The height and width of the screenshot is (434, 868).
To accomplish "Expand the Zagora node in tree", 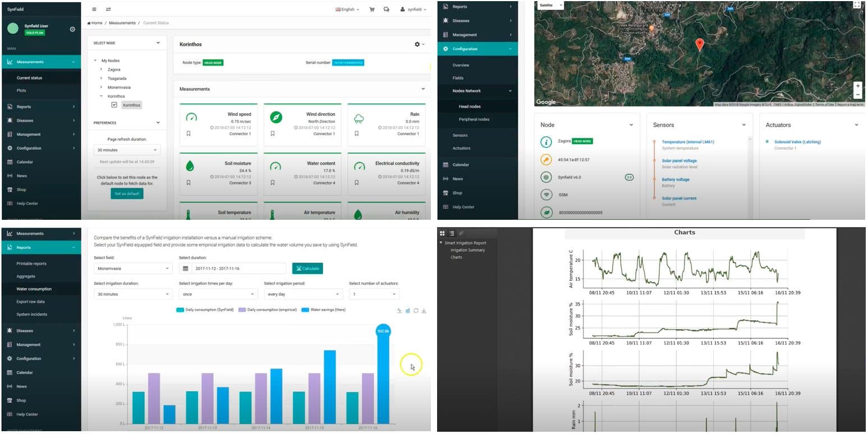I will [101, 70].
